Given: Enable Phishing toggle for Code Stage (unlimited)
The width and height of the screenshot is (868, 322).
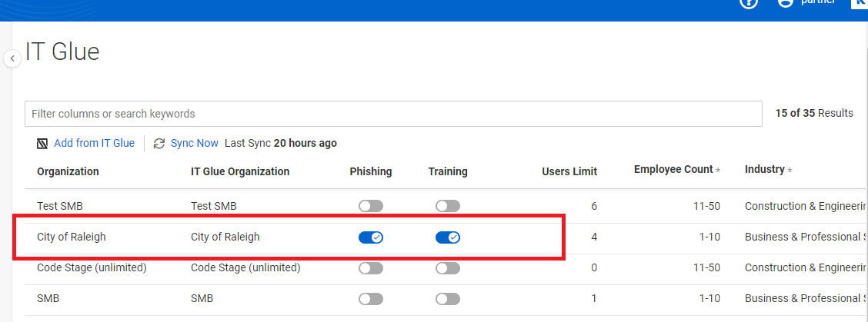Looking at the screenshot, I should point(371,268).
